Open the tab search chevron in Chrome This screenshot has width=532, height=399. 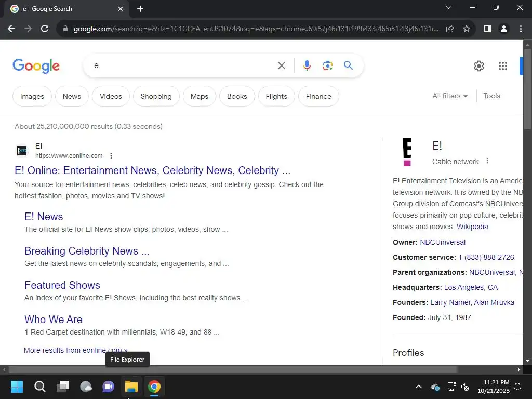(448, 7)
